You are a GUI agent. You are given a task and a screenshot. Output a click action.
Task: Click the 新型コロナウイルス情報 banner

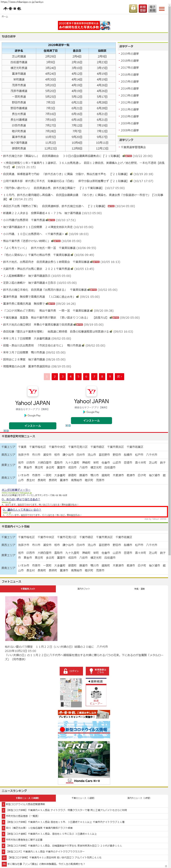(x=84, y=729)
